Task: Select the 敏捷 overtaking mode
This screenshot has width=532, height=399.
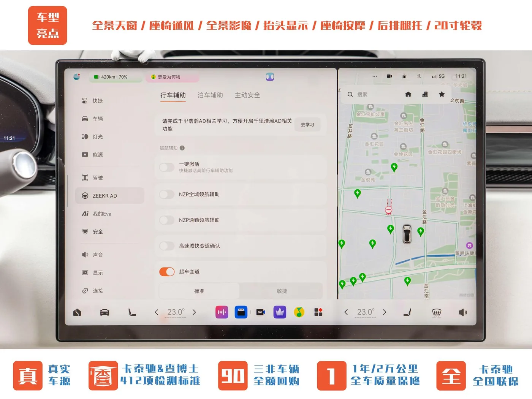Action: (x=282, y=291)
